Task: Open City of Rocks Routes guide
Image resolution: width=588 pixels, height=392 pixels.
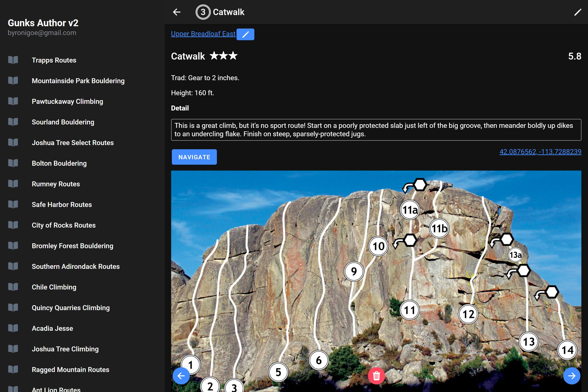Action: point(64,225)
